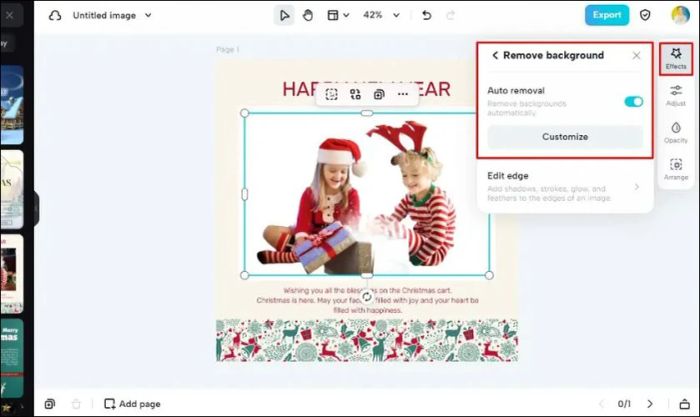Click the Customize button
The width and height of the screenshot is (700, 417).
click(565, 137)
